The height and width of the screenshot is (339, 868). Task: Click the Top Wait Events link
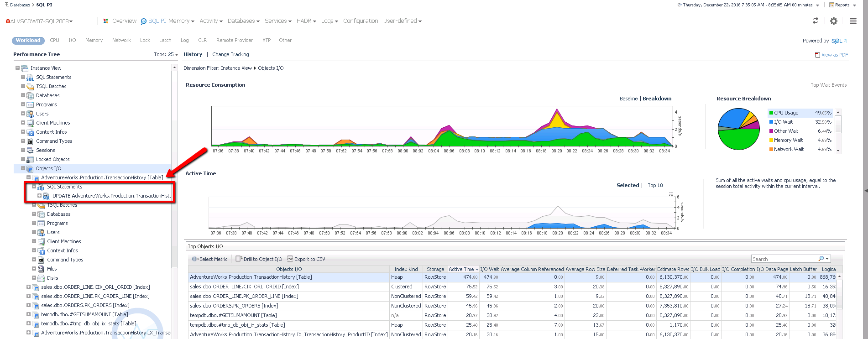click(828, 85)
